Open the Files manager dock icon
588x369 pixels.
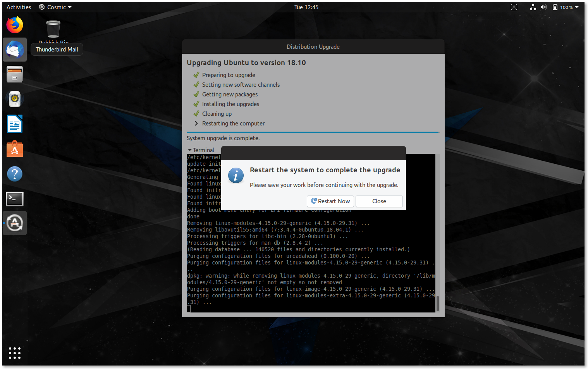[15, 74]
